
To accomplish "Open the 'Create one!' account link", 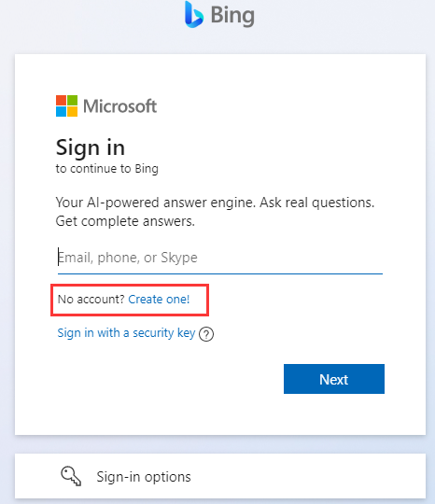I will click(x=159, y=300).
